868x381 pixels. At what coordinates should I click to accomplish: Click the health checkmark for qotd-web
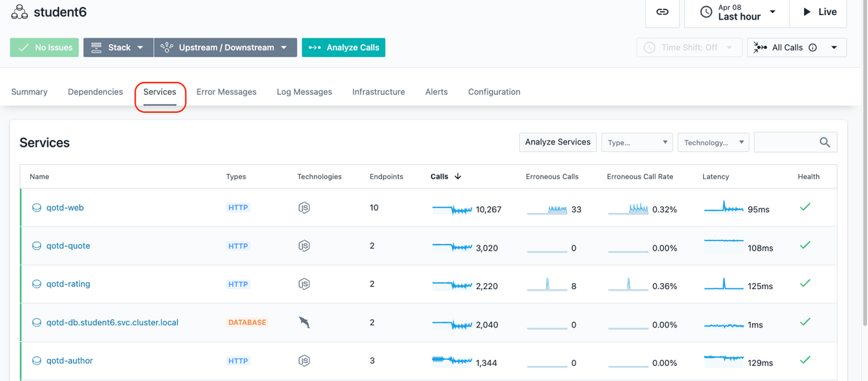point(805,207)
